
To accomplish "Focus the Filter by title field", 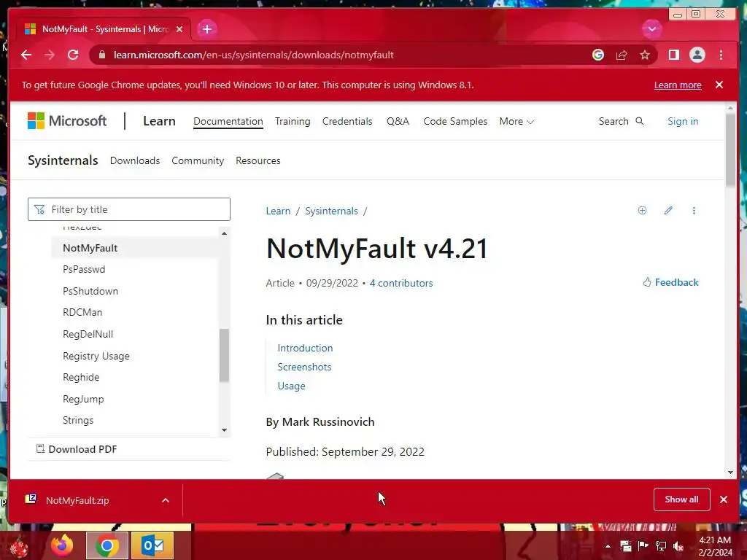I will coord(129,209).
